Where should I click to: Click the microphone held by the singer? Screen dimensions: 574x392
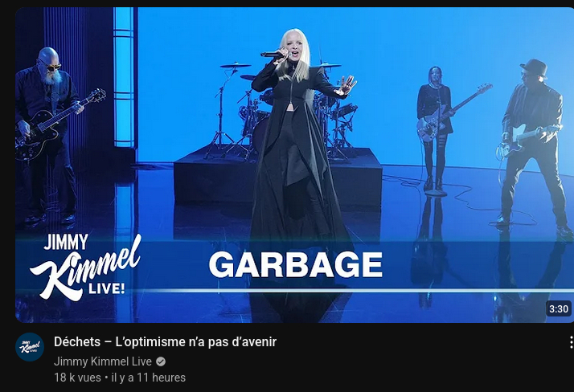tap(273, 55)
